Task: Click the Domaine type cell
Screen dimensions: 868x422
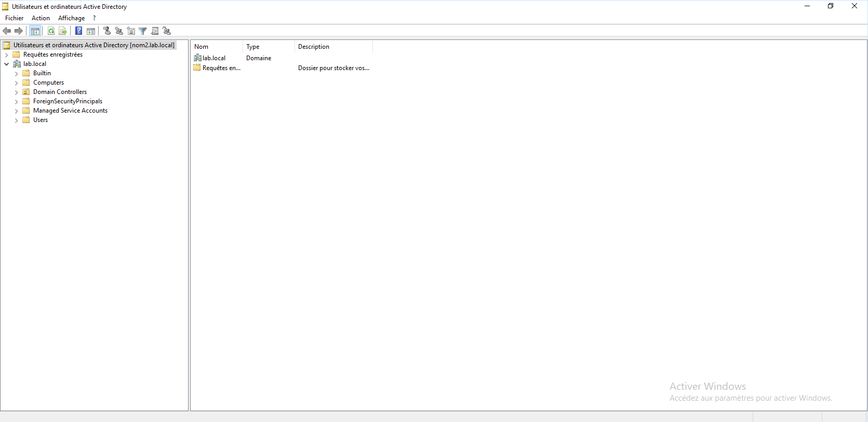Action: click(x=259, y=58)
